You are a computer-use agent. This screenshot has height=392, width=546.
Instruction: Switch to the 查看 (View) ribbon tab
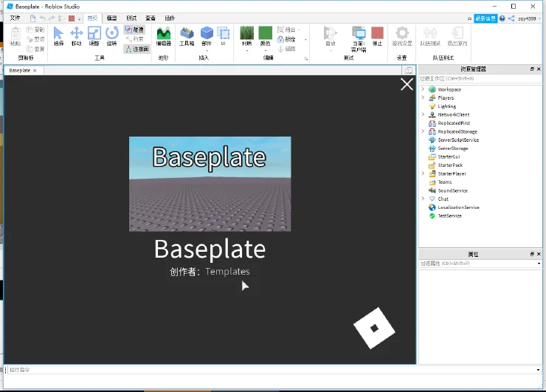151,18
